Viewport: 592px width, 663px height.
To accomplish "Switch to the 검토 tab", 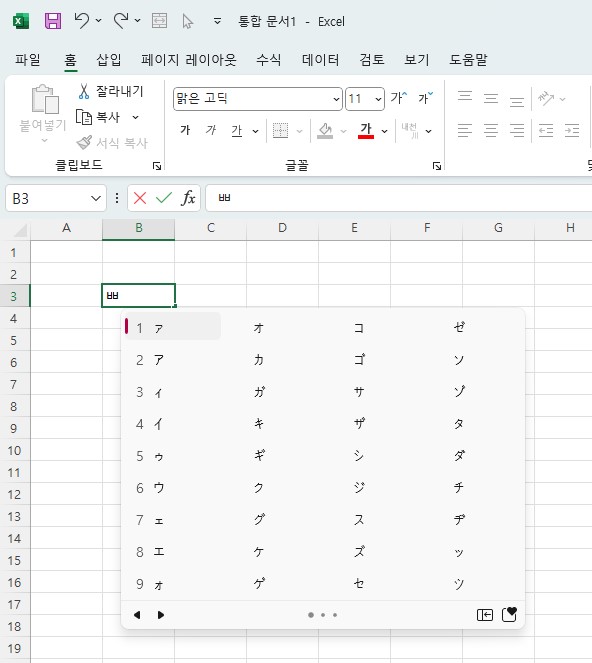I will point(372,60).
